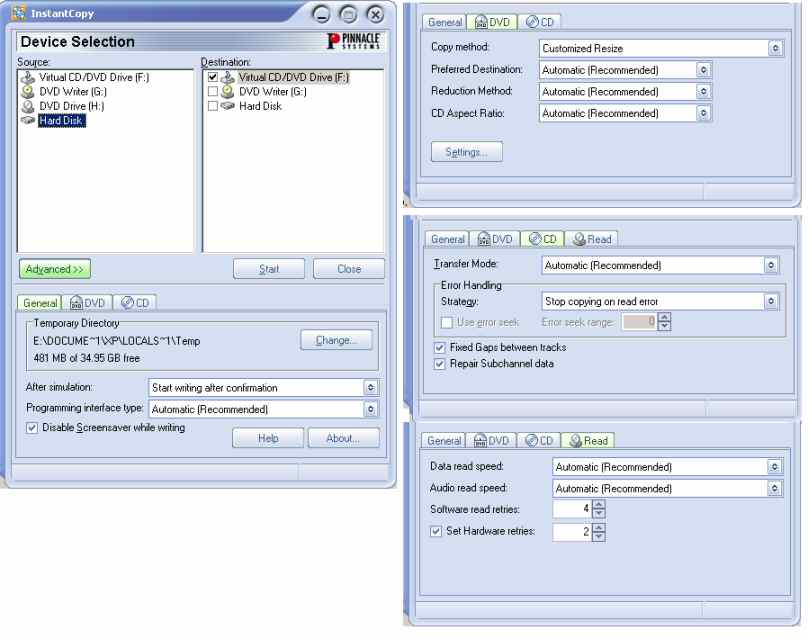Check DVD Writer (G:) destination checkbox
The image size is (808, 639).
[x=213, y=92]
